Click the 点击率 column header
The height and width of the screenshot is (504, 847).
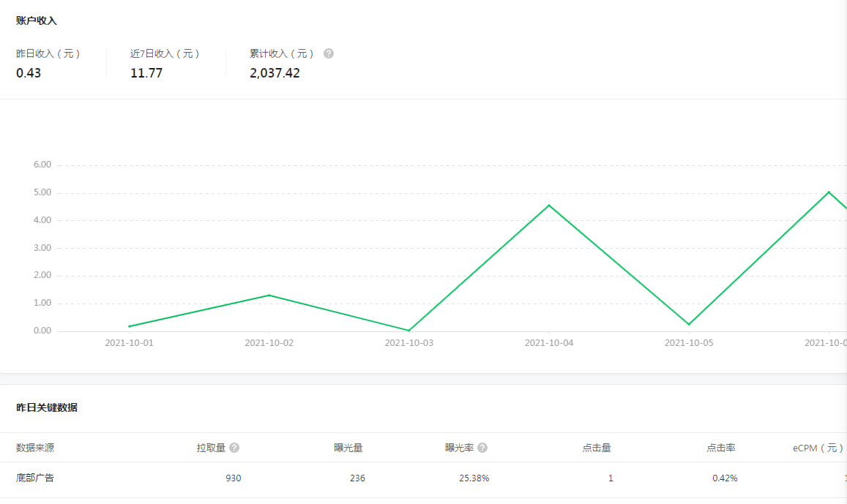[x=720, y=448]
